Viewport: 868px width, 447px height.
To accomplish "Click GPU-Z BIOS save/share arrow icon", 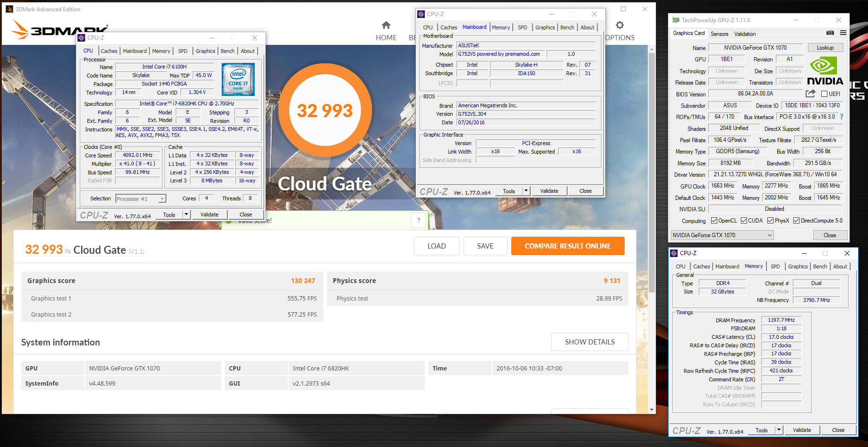I will [x=810, y=94].
